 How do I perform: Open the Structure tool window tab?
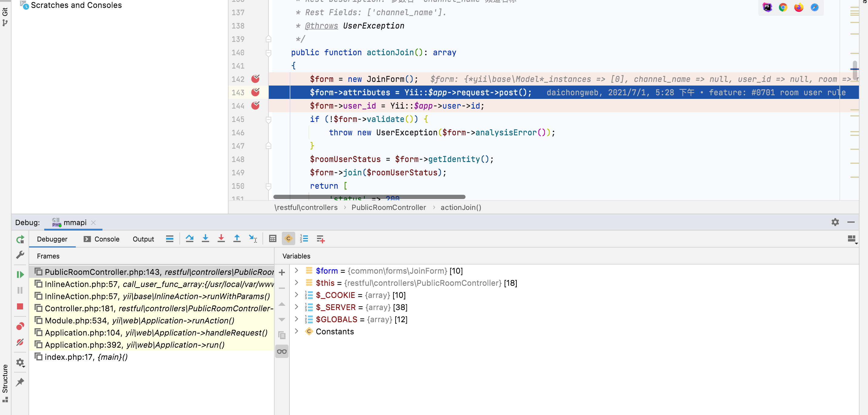click(5, 383)
